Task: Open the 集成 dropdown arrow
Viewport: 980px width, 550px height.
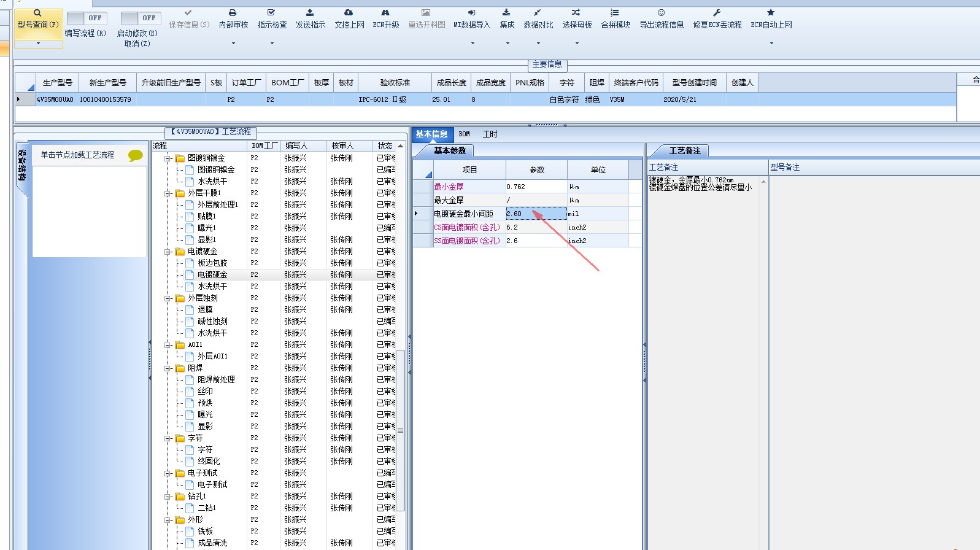Action: 507,44
